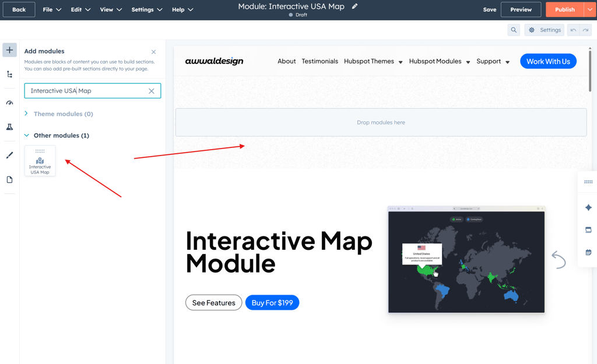
Task: Open the File menu
Action: pos(51,10)
